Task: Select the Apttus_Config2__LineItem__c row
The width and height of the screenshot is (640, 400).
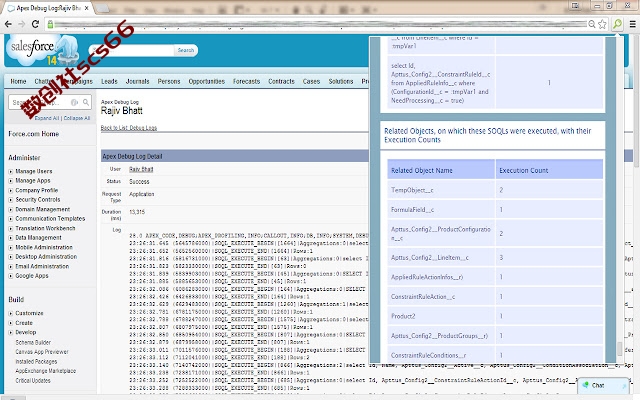Action: coord(495,258)
